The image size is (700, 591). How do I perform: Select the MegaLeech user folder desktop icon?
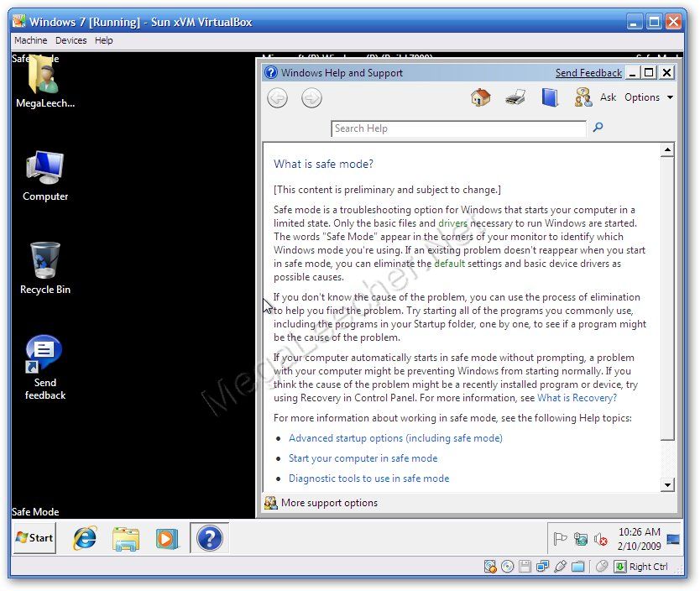point(45,82)
